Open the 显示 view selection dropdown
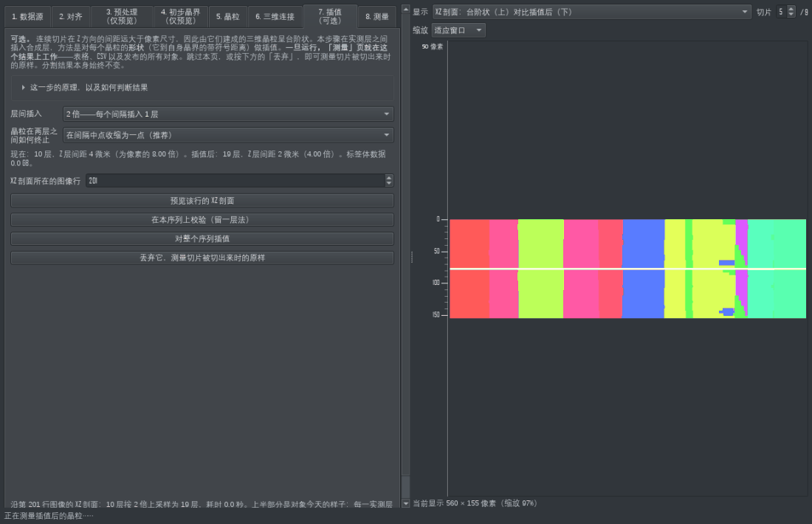 591,12
